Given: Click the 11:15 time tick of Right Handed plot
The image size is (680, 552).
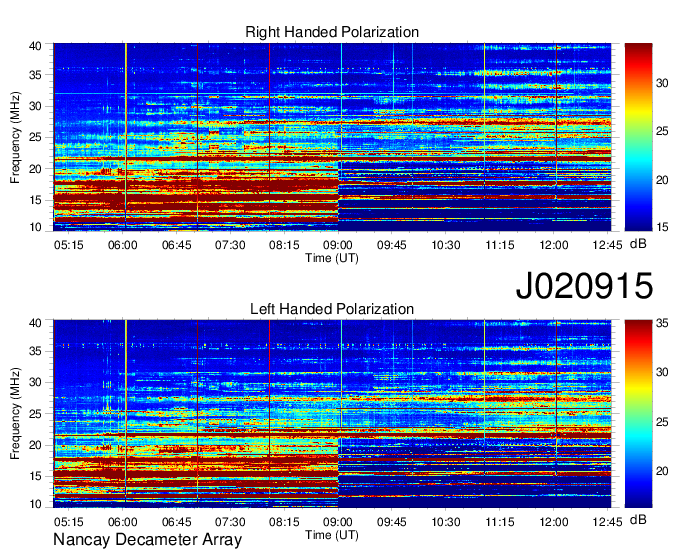Looking at the screenshot, I should pos(500,245).
